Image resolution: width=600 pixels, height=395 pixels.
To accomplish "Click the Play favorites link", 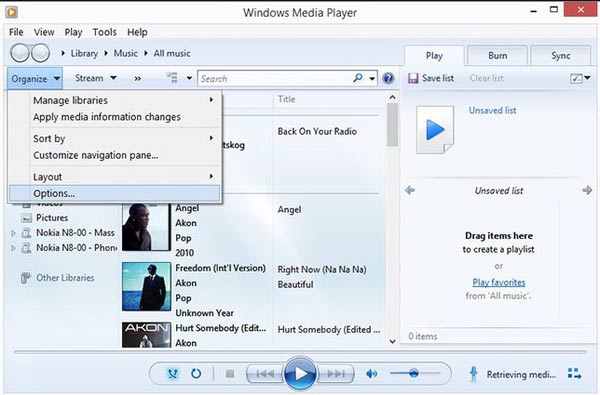I will click(499, 282).
